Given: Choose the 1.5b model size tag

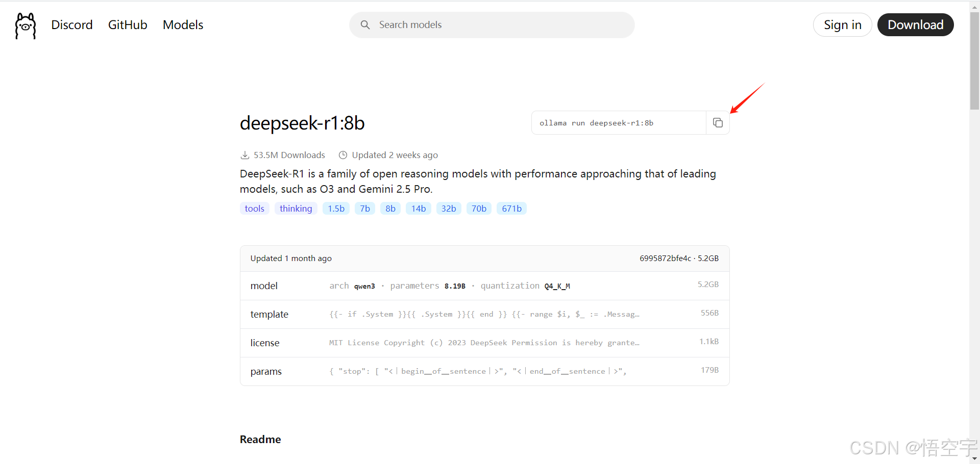Looking at the screenshot, I should tap(336, 209).
